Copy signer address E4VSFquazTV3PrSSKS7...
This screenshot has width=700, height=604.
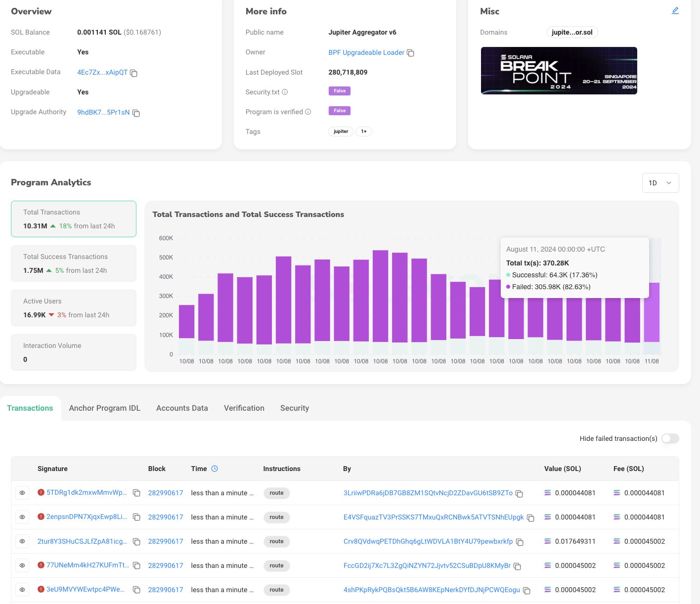click(x=530, y=518)
